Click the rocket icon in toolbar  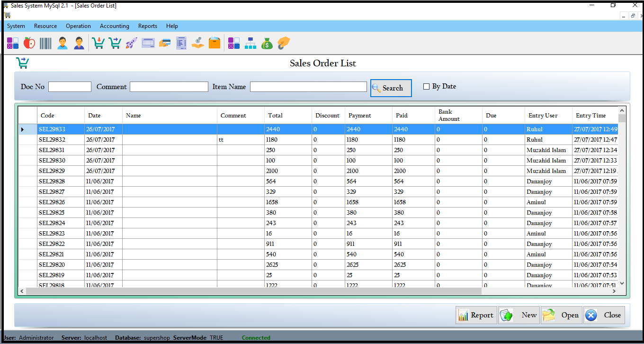(131, 43)
